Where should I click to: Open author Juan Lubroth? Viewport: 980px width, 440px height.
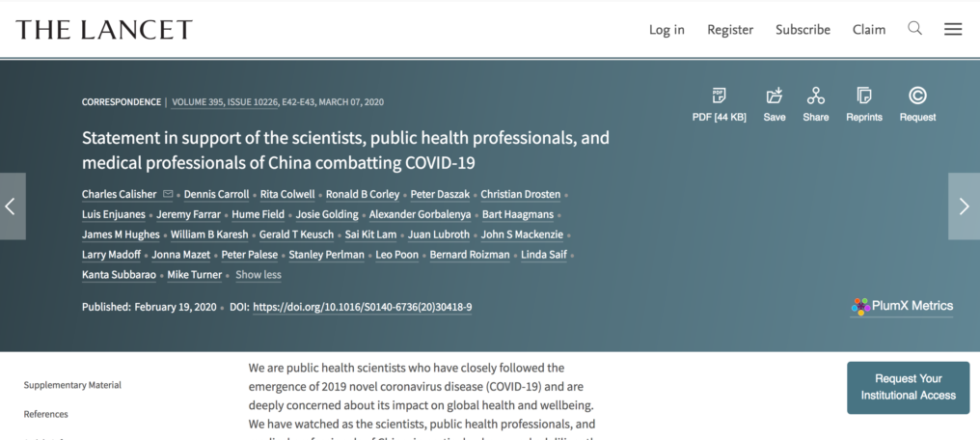(x=439, y=234)
